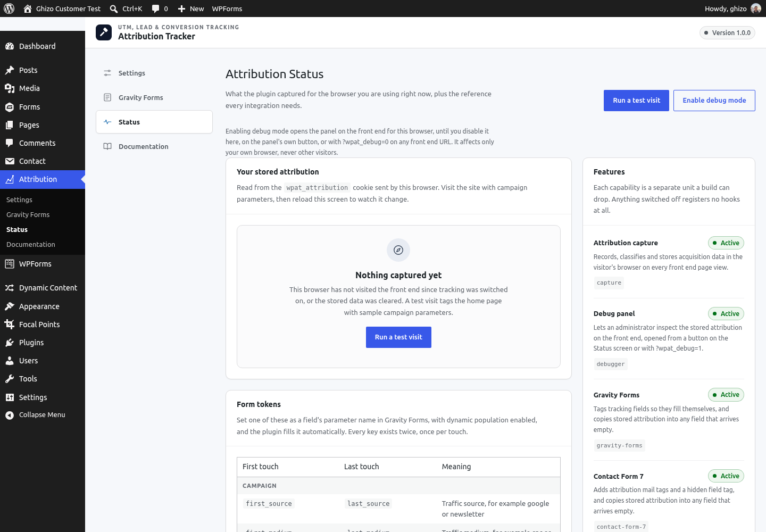Click Enable debug mode button
The height and width of the screenshot is (532, 766).
[714, 101]
